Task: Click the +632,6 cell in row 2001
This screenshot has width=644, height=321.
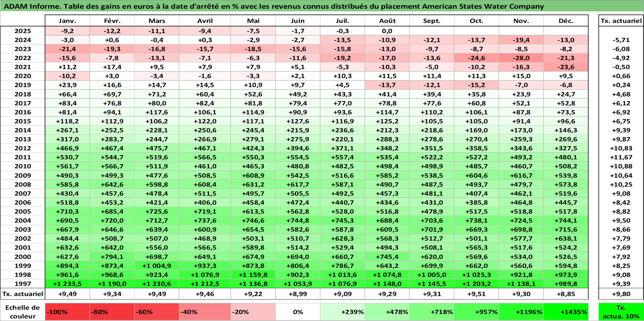Action: tap(67, 248)
